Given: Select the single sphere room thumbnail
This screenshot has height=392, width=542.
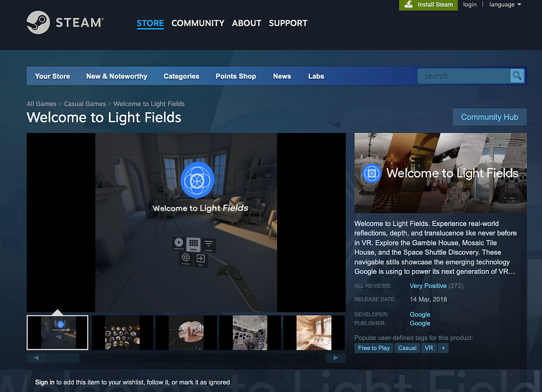Looking at the screenshot, I should 186,332.
